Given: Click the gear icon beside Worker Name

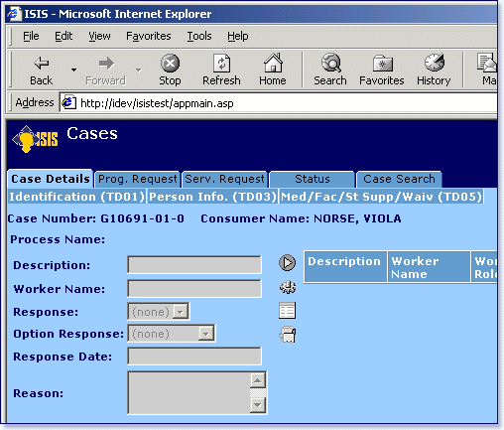Looking at the screenshot, I should click(x=288, y=287).
